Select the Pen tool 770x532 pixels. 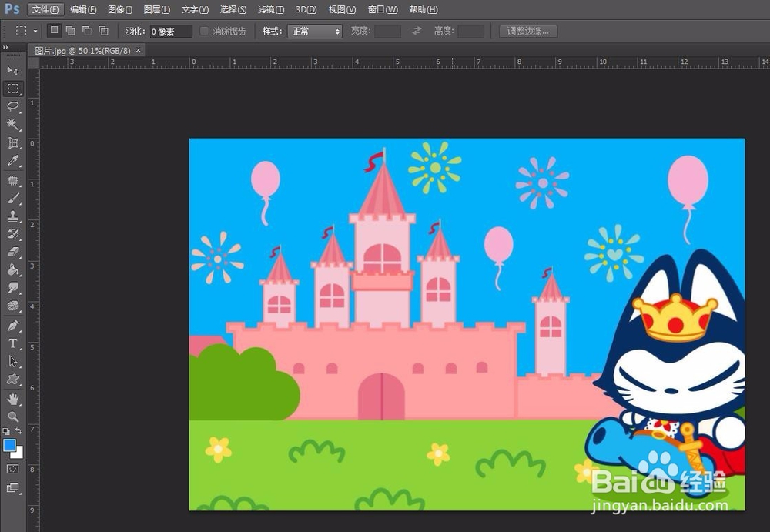point(13,325)
